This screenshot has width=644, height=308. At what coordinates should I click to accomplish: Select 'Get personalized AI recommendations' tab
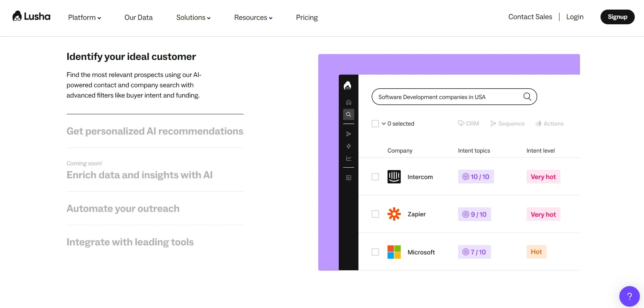[x=155, y=131]
